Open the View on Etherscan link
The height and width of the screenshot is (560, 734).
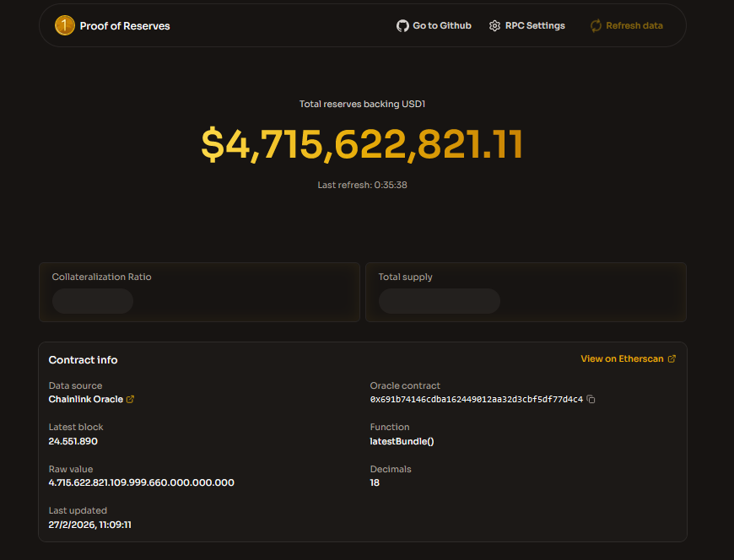[622, 359]
